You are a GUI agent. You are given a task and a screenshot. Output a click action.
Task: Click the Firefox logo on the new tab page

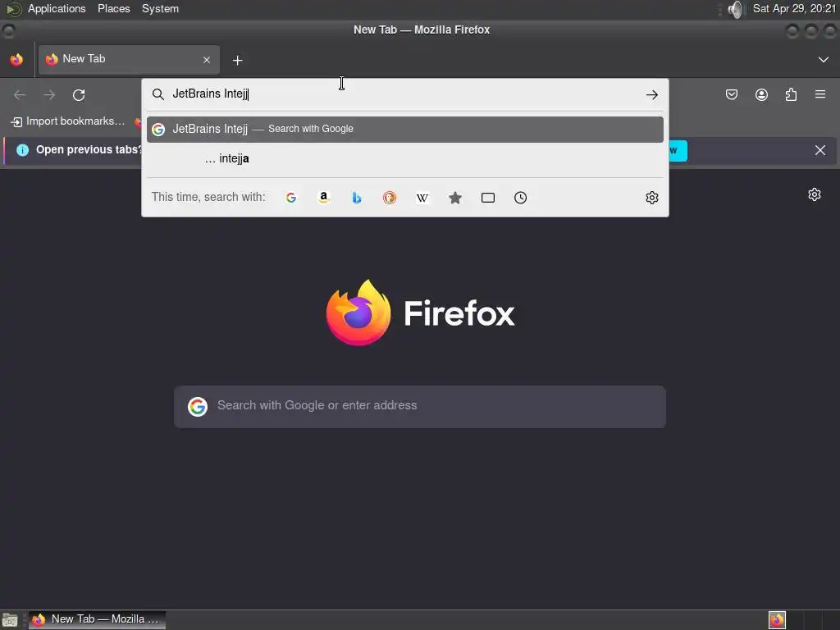tap(421, 313)
